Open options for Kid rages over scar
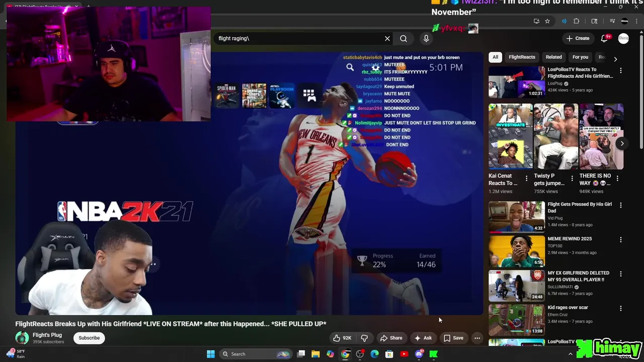This screenshot has height=362, width=644. [620, 308]
